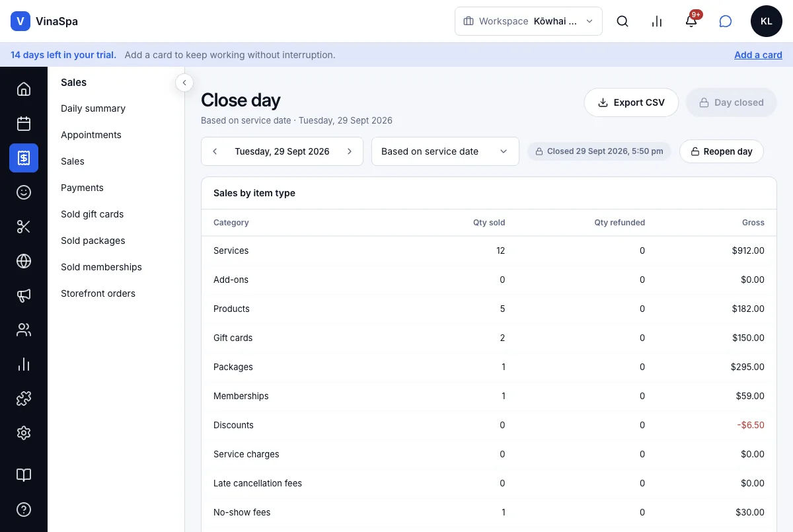Screen dimensions: 793x532
Task: Click the Add a card link
Action: click(x=758, y=55)
